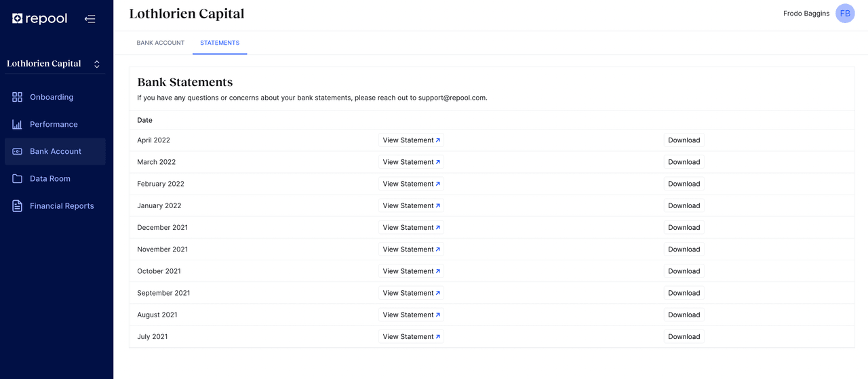Collapse the sidebar with the menu icon

point(90,19)
